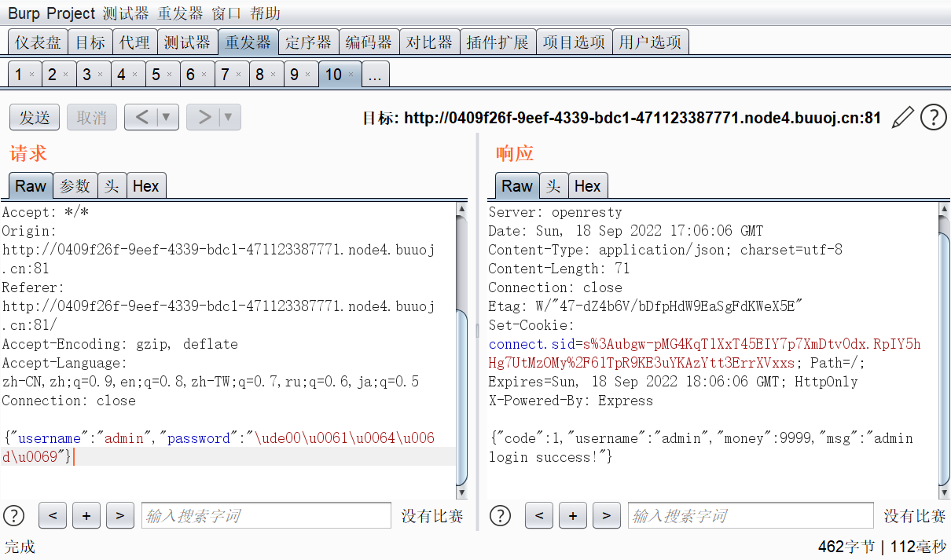
Task: Go to previous request in history
Action: (x=141, y=118)
